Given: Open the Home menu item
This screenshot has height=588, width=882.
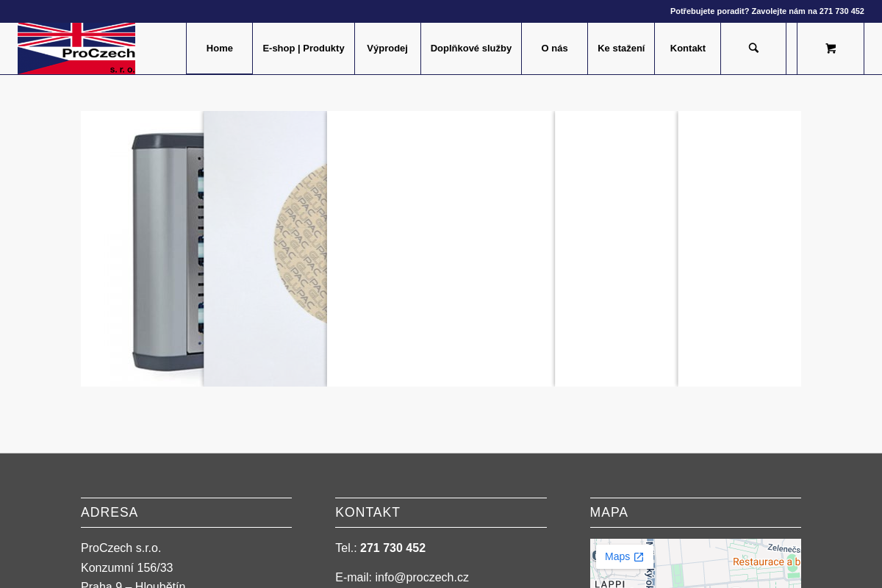Looking at the screenshot, I should [x=219, y=49].
